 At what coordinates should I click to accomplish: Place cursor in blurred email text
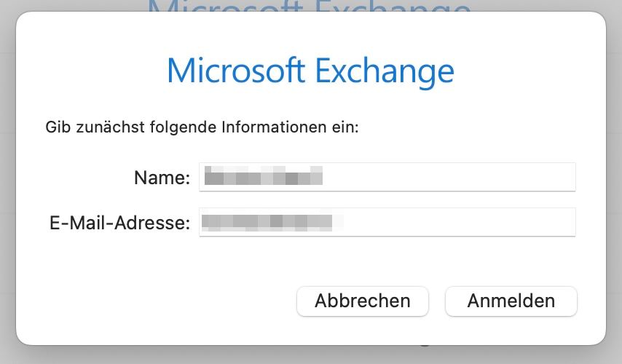(x=272, y=222)
